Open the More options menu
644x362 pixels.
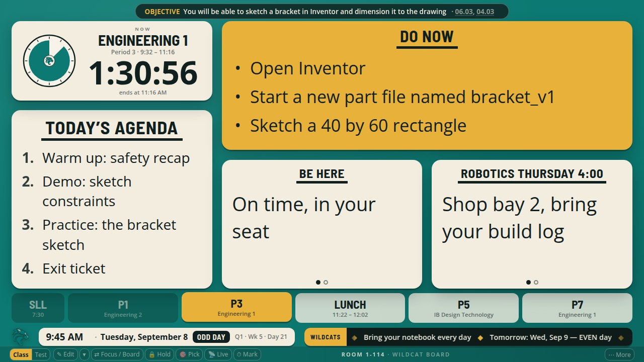tap(619, 354)
